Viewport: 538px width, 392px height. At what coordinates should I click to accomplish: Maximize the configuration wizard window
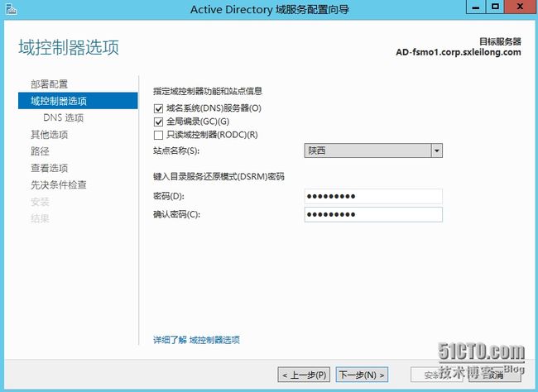[495, 7]
